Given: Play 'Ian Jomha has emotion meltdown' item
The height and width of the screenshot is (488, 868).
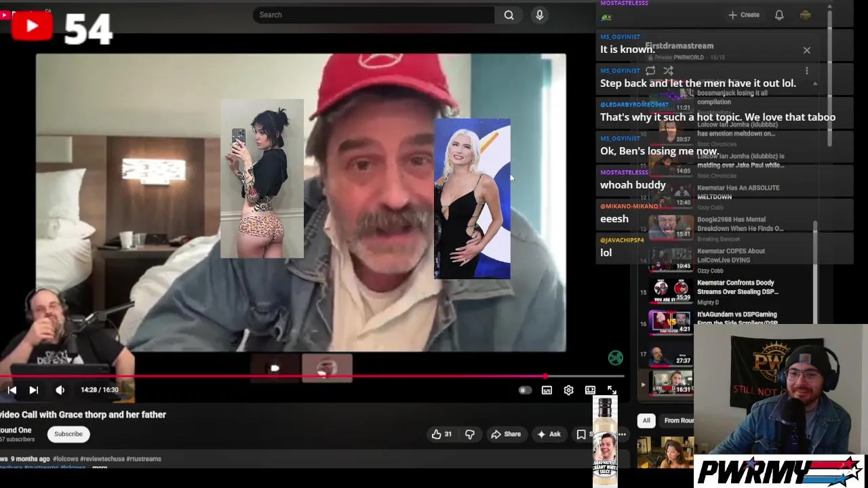Looking at the screenshot, I should coord(736,129).
